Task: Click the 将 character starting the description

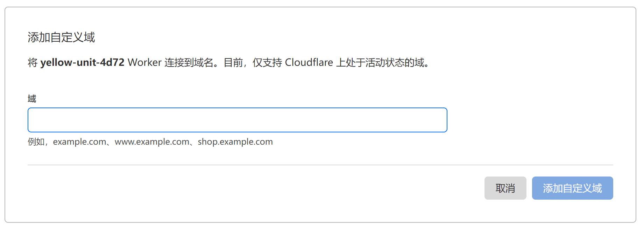Action: (x=33, y=62)
